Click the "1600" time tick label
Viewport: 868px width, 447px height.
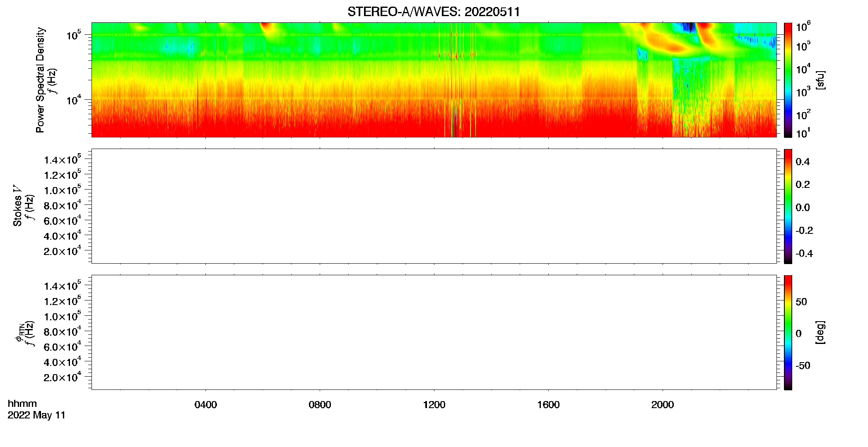tap(548, 405)
